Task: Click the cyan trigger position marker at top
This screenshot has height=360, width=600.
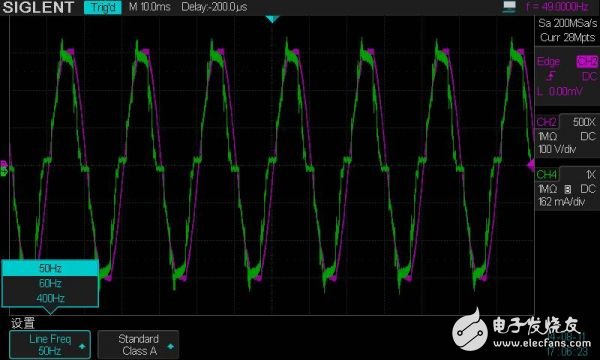Action: point(272,19)
